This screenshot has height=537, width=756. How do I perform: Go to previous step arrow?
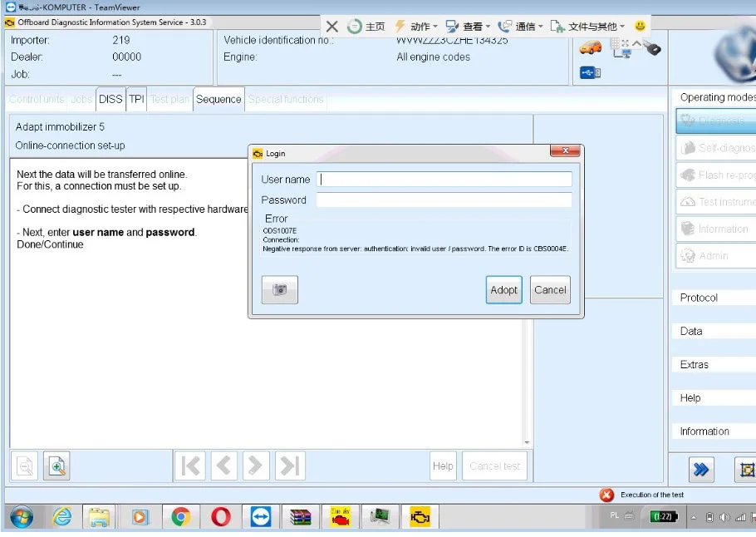pyautogui.click(x=223, y=466)
